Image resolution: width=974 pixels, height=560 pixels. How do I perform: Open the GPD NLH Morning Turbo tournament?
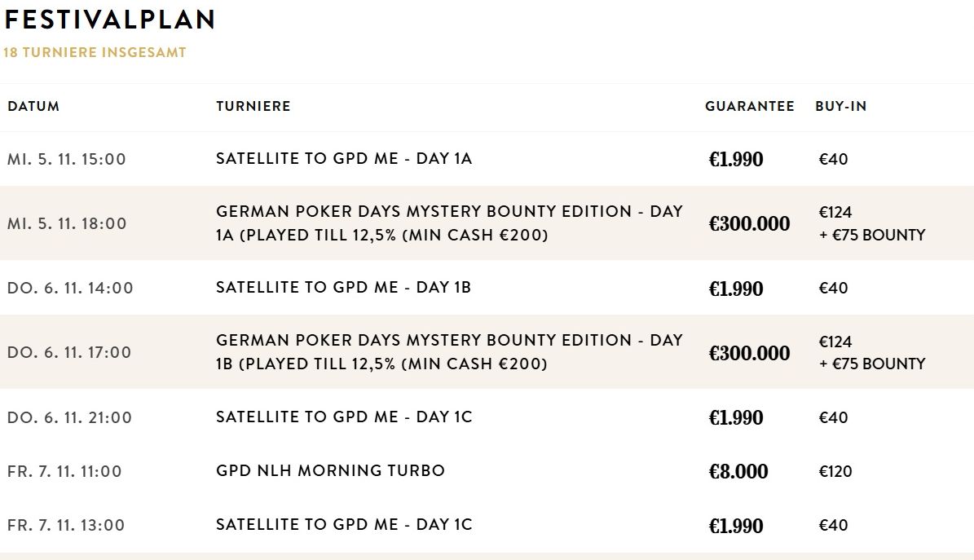(x=330, y=471)
